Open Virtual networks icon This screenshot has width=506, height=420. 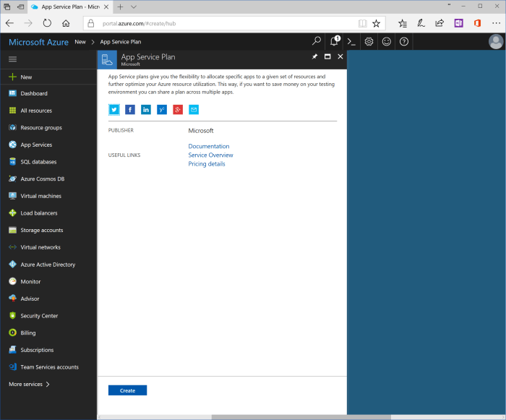coord(12,247)
